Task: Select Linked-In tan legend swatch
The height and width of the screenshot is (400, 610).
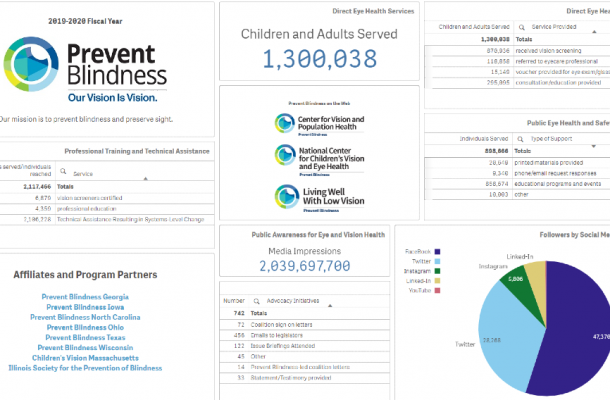Action: click(437, 281)
